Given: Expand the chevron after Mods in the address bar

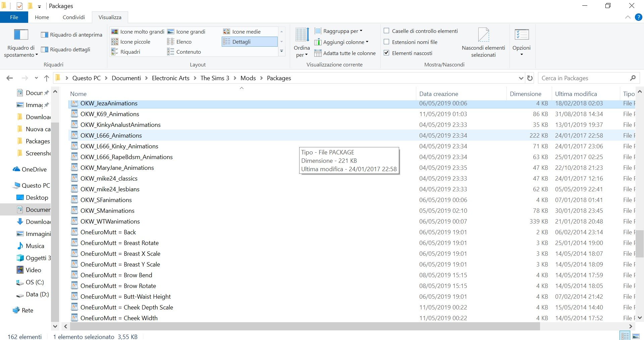Looking at the screenshot, I should pyautogui.click(x=261, y=78).
